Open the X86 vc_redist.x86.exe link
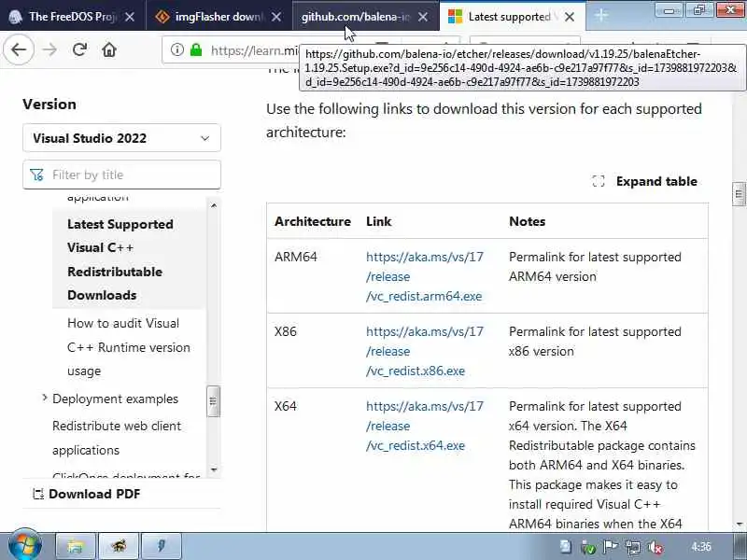Screen dimensions: 747x560 coord(425,351)
